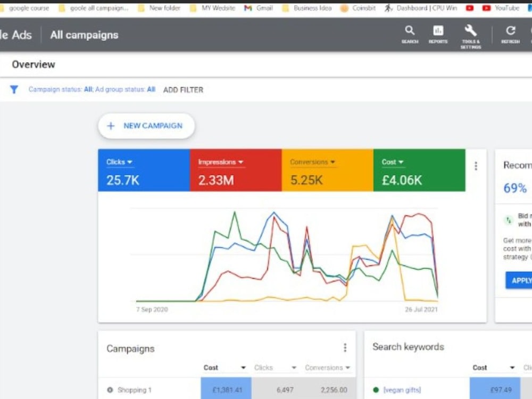Open Dashboard CPU Win bookmark
This screenshot has height=399, width=532.
point(421,8)
